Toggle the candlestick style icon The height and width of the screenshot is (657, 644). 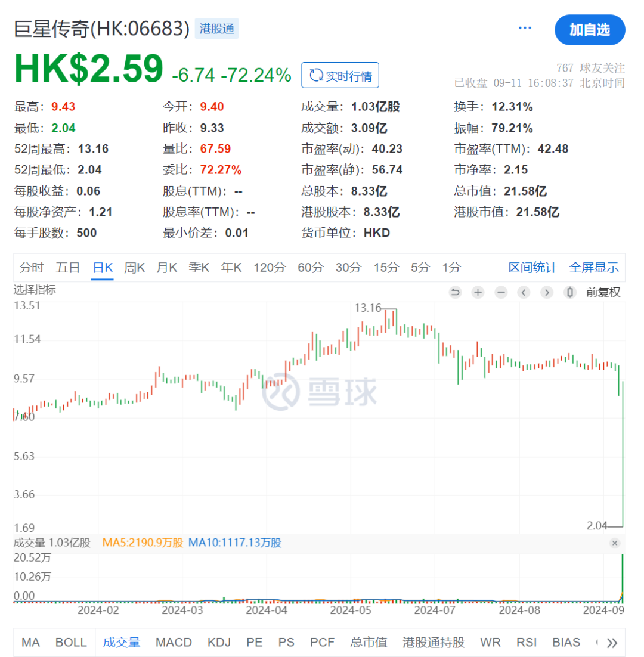[x=570, y=292]
